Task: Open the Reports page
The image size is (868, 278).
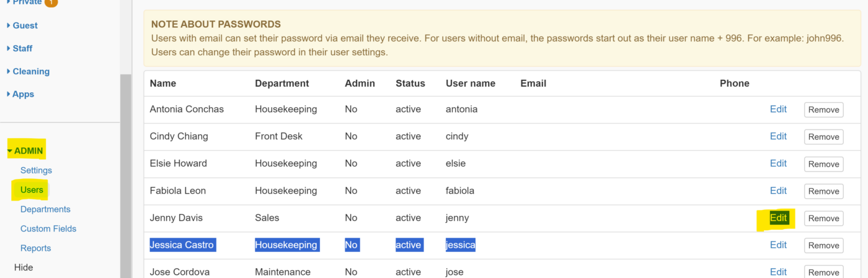Action: (35, 248)
